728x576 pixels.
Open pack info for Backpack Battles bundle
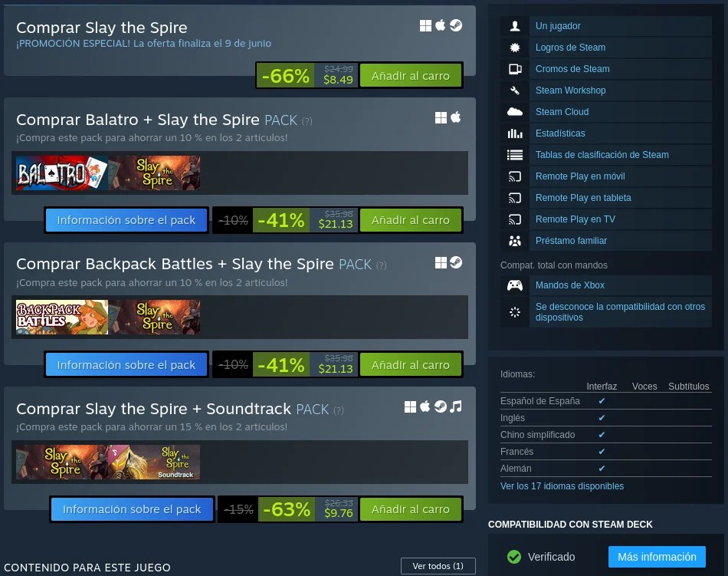pyautogui.click(x=126, y=364)
